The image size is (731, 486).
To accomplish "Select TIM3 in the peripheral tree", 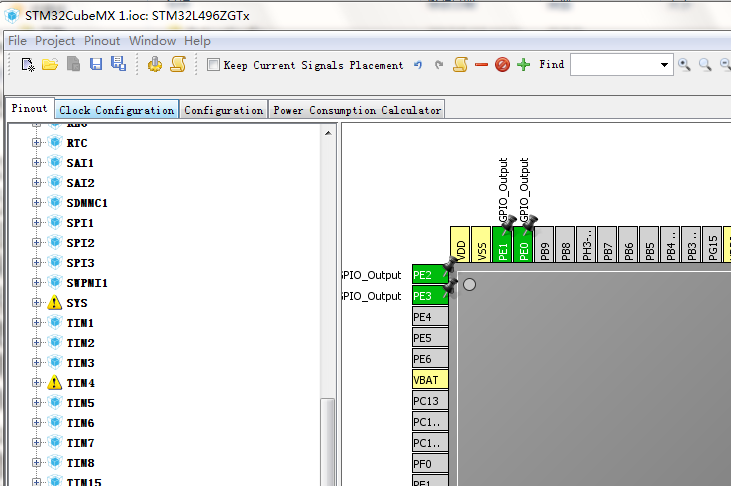I will 80,363.
